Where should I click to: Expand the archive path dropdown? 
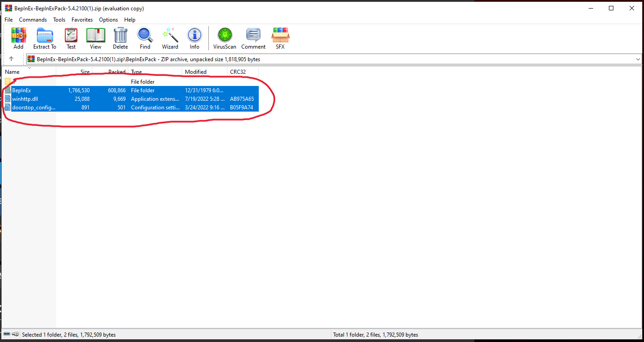[638, 59]
